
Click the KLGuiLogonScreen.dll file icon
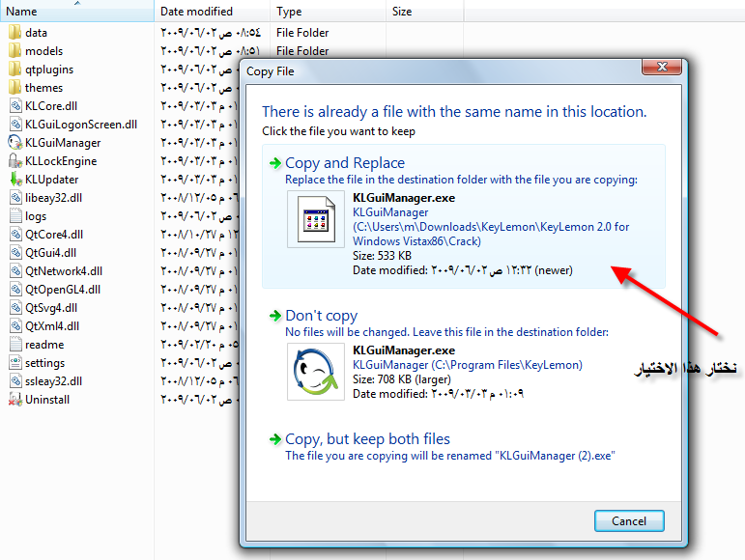(15, 125)
